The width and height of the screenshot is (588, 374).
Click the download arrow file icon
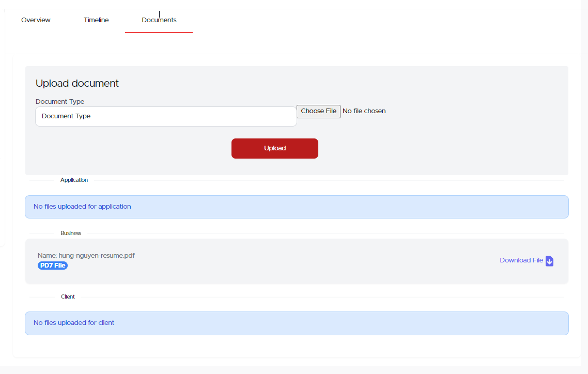click(x=549, y=261)
